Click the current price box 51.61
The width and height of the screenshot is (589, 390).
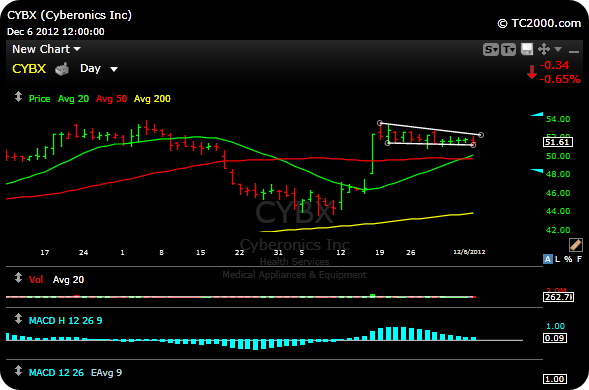point(558,142)
